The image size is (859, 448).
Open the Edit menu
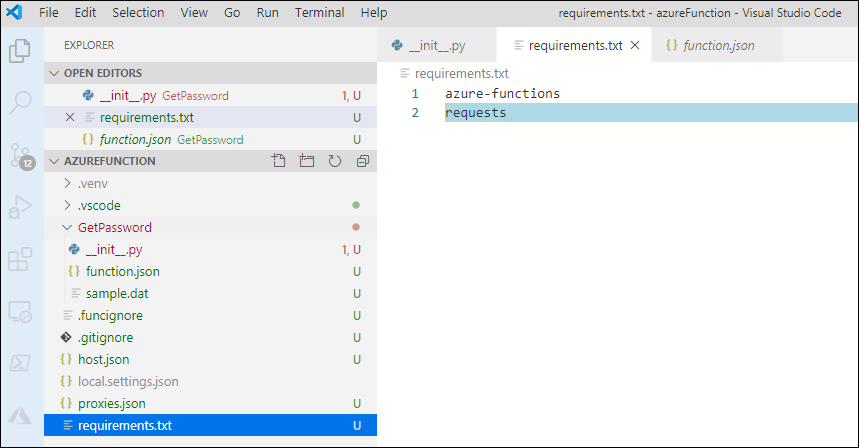(85, 13)
